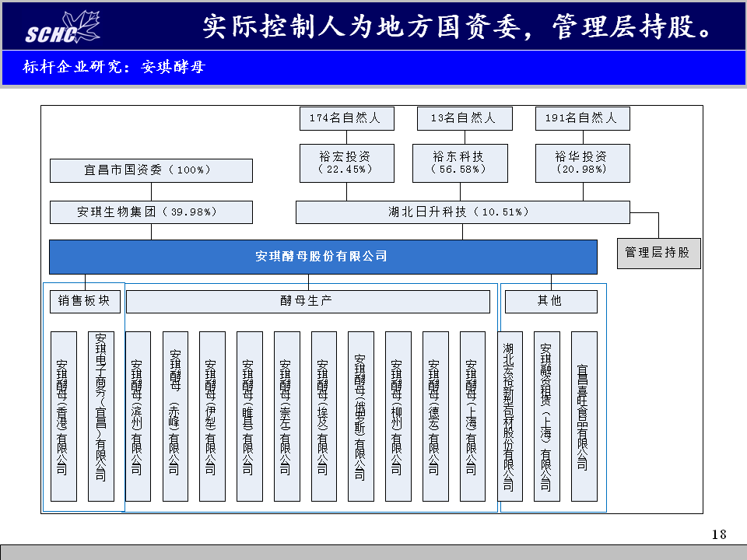The width and height of the screenshot is (747, 560).
Task: Click the 安琪酵母(俄罗斯)有限公司 vertical box
Action: point(361,416)
